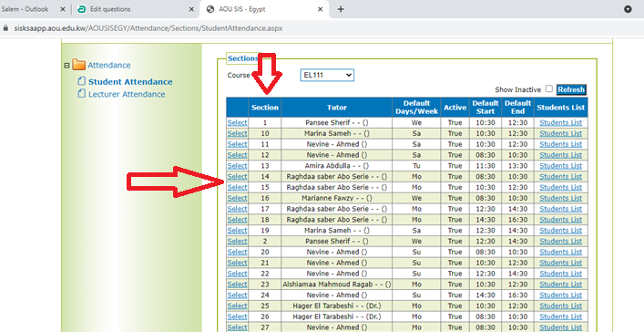
Task: Click the AOU SIS globe favicon
Action: (x=210, y=9)
